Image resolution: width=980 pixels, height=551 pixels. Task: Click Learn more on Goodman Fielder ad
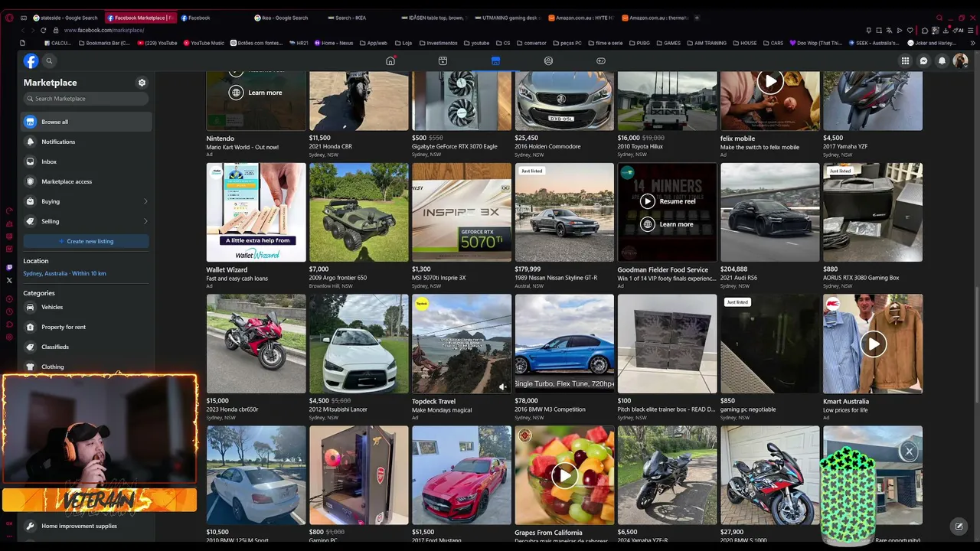668,224
